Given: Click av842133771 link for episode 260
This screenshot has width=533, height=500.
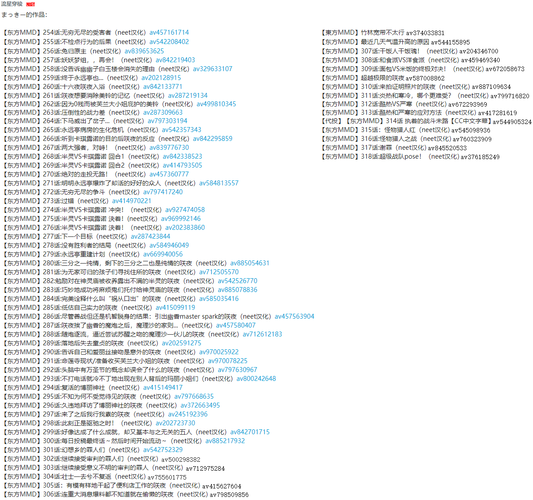Looking at the screenshot, I should [163, 87].
